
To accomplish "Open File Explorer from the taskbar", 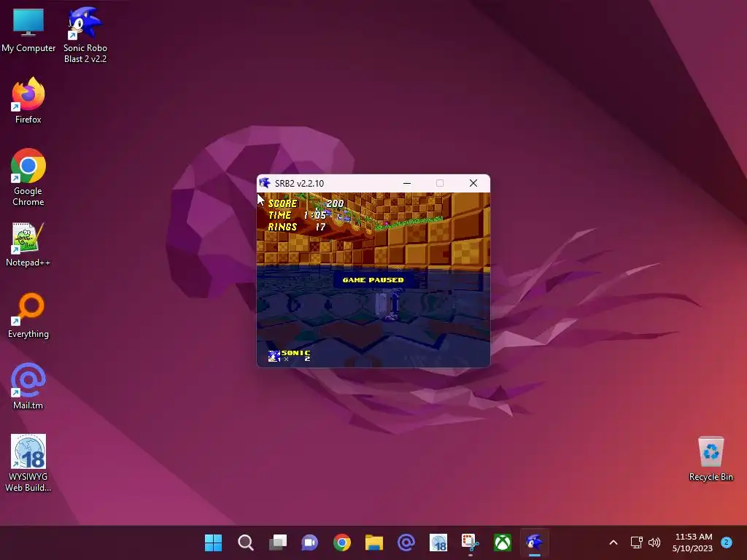I will [374, 542].
